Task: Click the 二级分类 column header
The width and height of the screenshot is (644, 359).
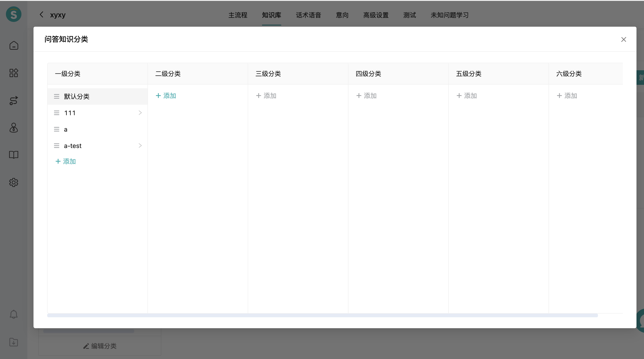Action: [x=198, y=74]
